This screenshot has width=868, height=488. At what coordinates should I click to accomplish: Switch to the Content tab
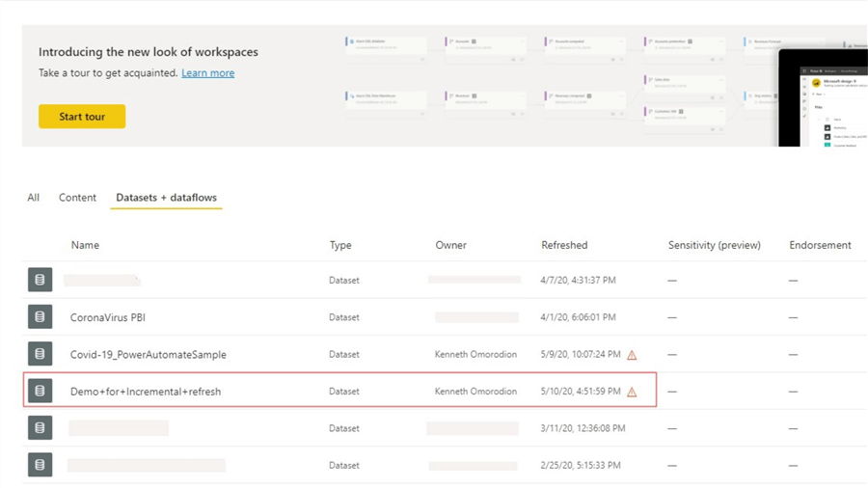point(77,198)
